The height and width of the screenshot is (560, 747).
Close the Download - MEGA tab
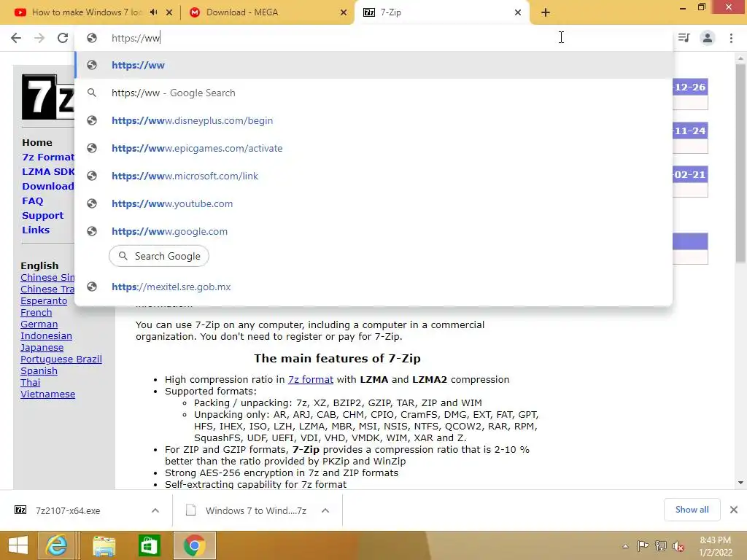pyautogui.click(x=344, y=12)
